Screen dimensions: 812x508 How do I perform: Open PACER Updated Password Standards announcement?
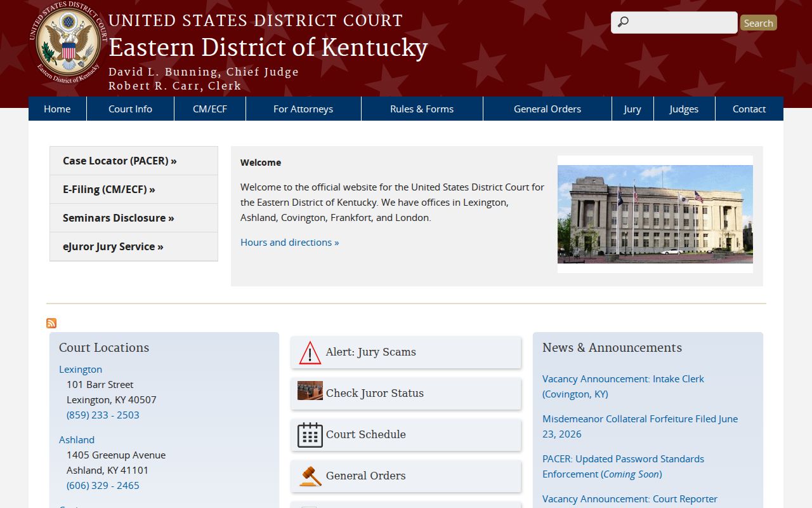tap(623, 466)
